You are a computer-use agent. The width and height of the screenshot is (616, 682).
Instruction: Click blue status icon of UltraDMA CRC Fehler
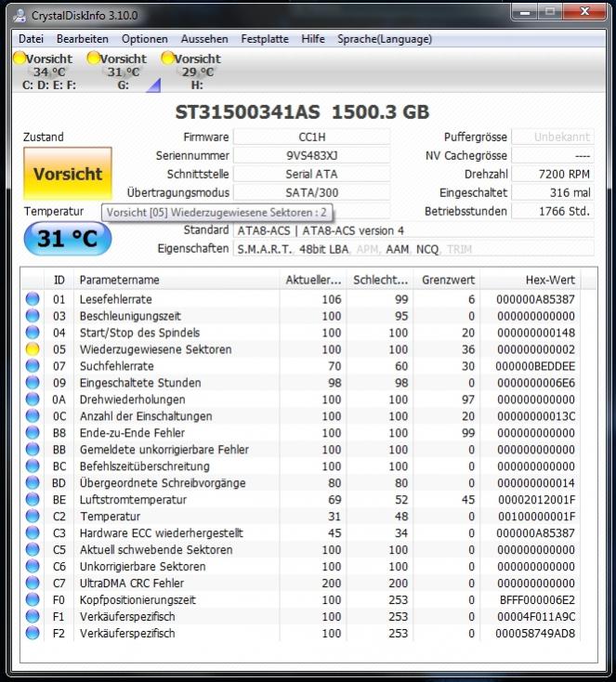click(x=33, y=583)
